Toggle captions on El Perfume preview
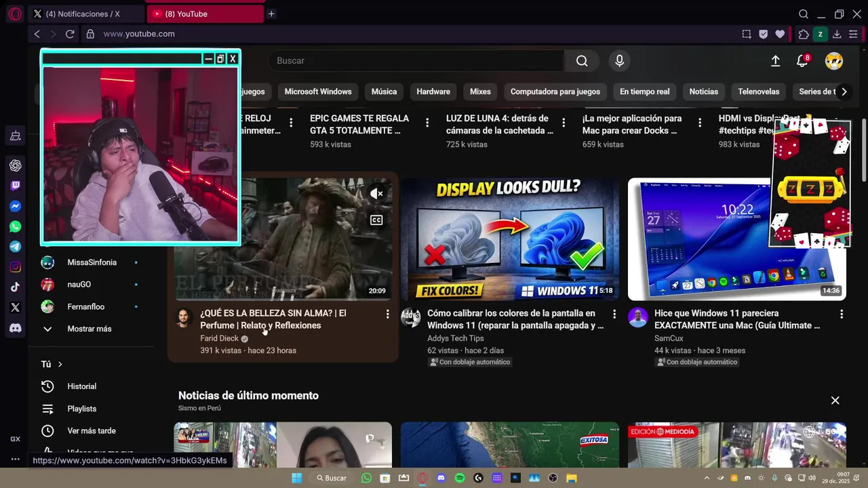 (x=376, y=220)
